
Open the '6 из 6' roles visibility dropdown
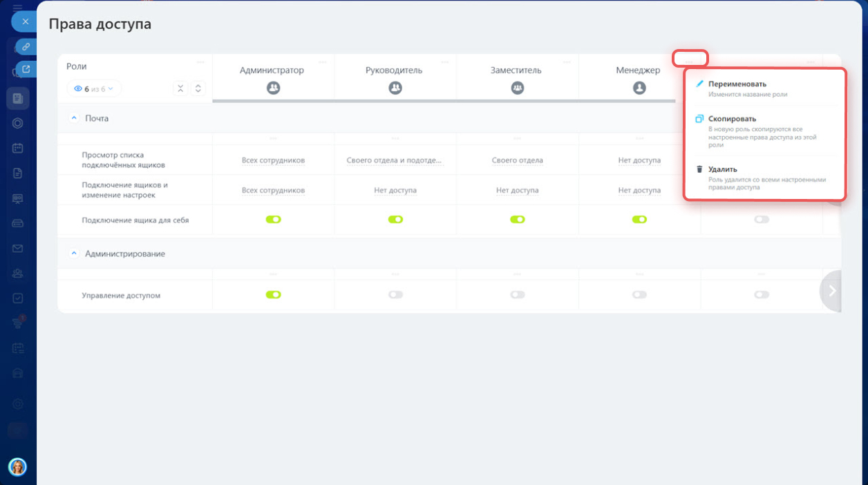[x=93, y=88]
